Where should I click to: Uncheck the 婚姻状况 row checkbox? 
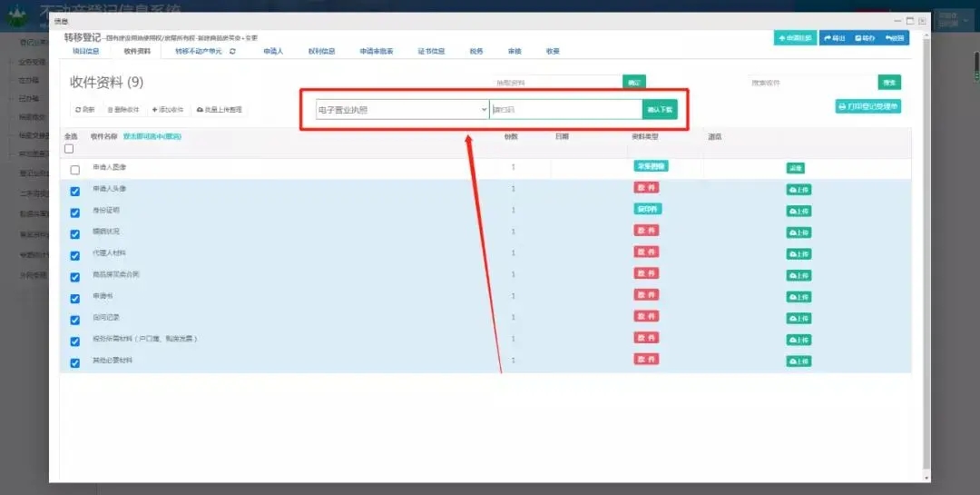click(75, 233)
